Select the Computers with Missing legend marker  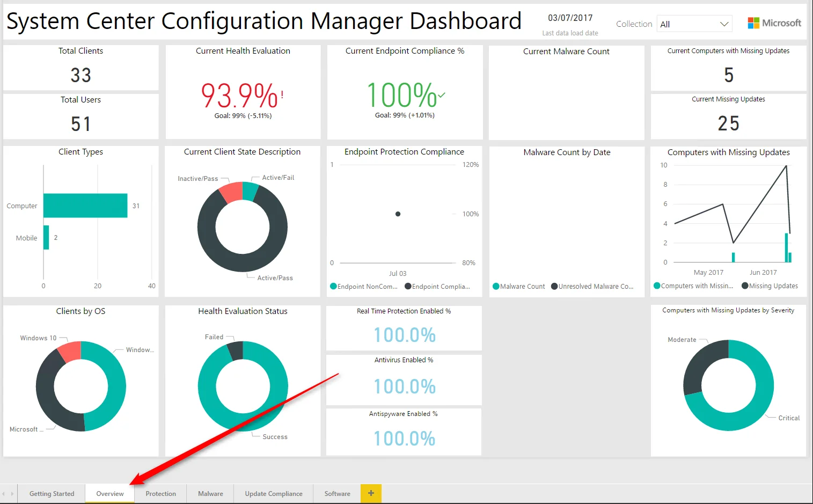(657, 286)
